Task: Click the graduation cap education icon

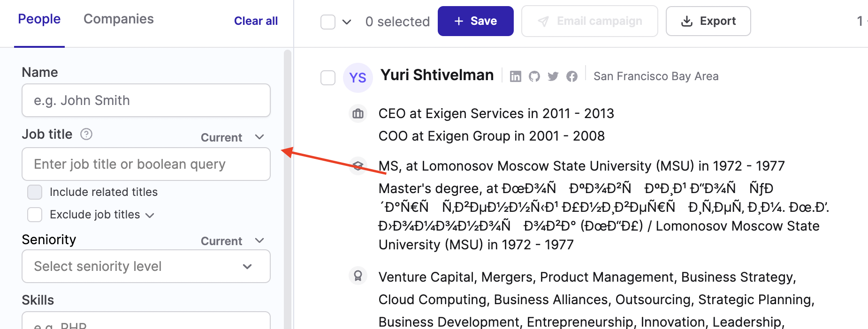Action: click(358, 165)
